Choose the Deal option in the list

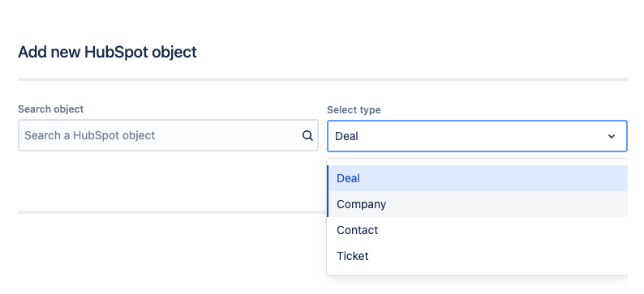(477, 178)
